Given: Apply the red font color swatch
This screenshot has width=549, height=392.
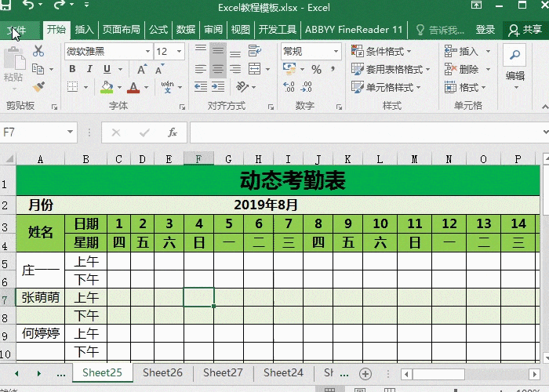Looking at the screenshot, I should [x=133, y=88].
